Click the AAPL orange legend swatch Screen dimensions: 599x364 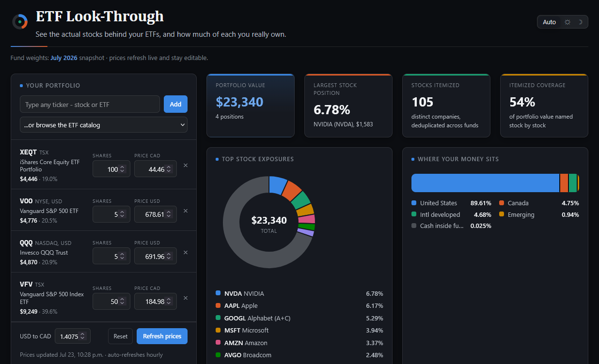(x=218, y=305)
